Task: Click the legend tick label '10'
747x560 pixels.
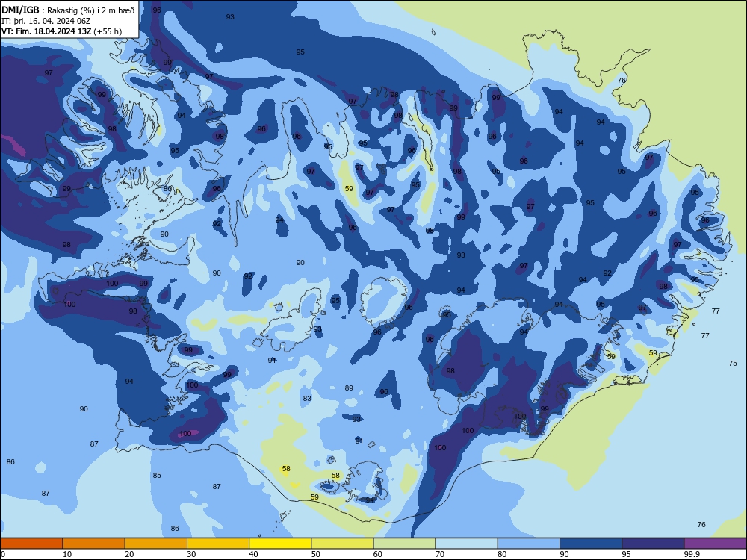Action: pos(67,554)
